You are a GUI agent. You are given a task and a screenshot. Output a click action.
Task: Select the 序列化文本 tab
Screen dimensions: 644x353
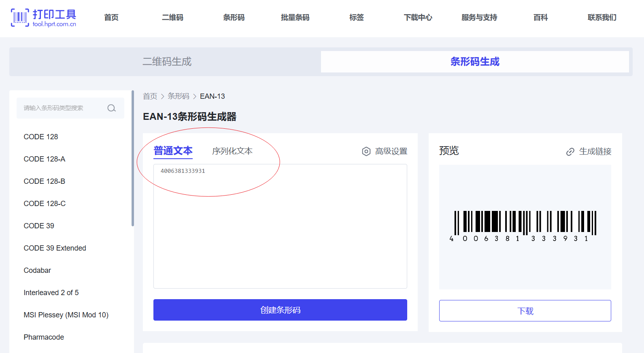point(232,151)
